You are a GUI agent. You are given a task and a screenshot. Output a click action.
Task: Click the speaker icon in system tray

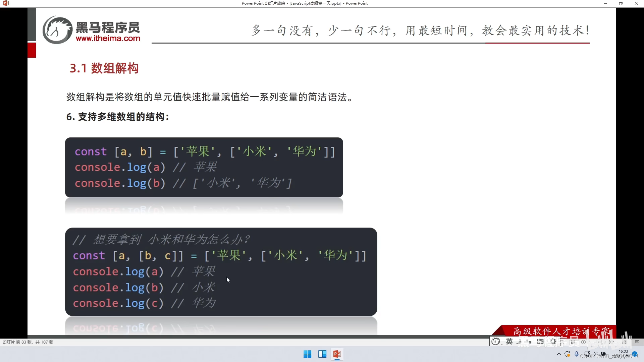(595, 354)
